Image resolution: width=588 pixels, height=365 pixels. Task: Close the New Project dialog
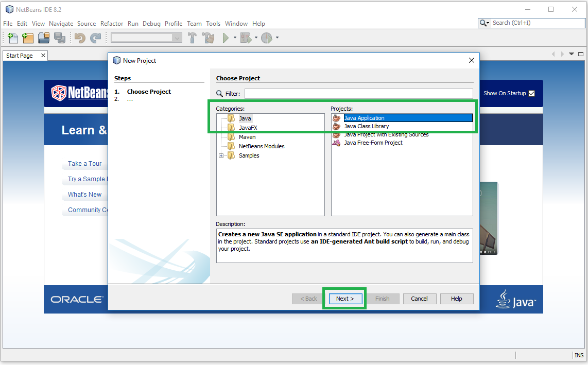click(x=471, y=60)
